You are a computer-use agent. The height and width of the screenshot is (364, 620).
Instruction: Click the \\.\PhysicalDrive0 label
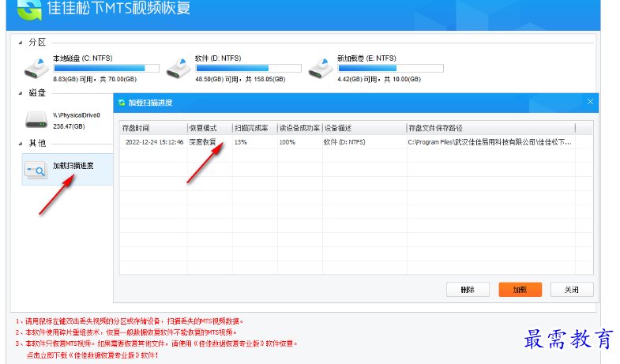click(x=77, y=115)
